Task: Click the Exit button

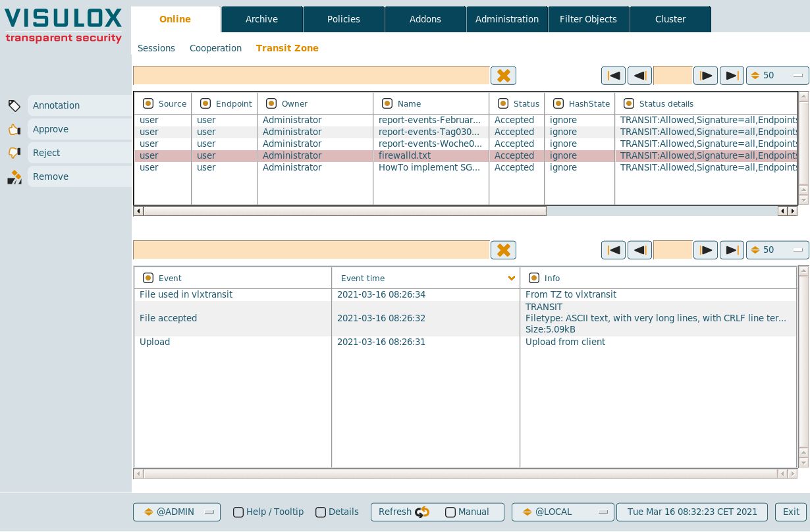Action: tap(791, 512)
